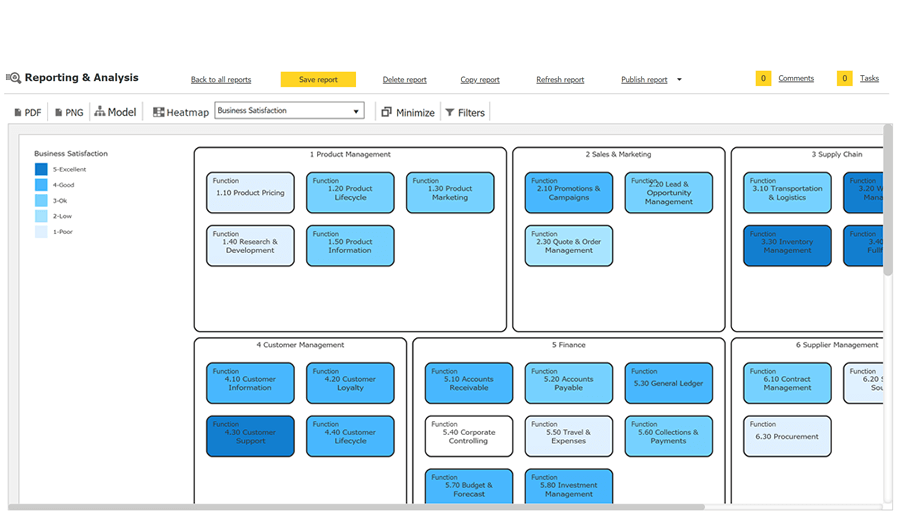The height and width of the screenshot is (528, 900).
Task: Click the Delete report link
Action: (x=404, y=80)
